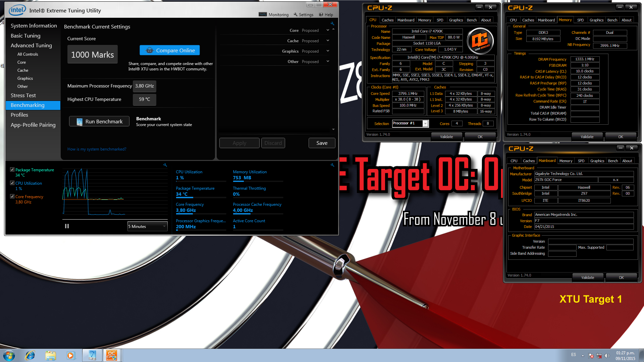Image resolution: width=644 pixels, height=362 pixels.
Task: Open App-Profile Pairing section
Action: point(33,125)
